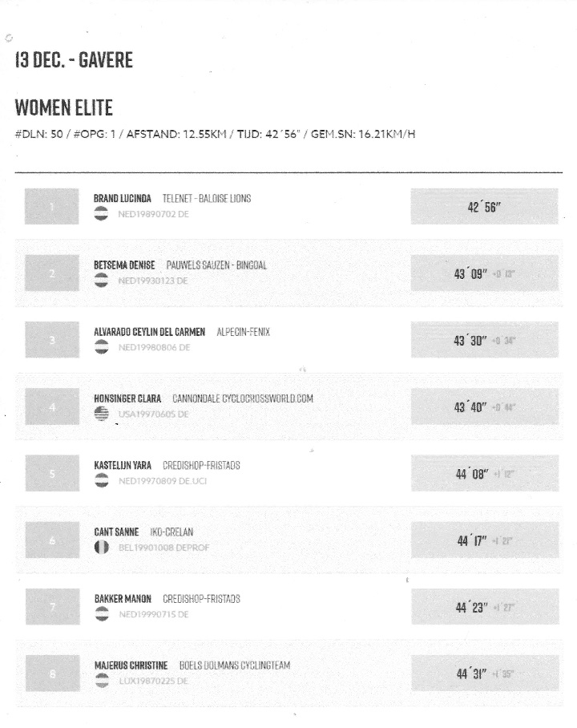Open rider name Majerus Christine
Viewport: 577px width, 728px height.
point(131,665)
